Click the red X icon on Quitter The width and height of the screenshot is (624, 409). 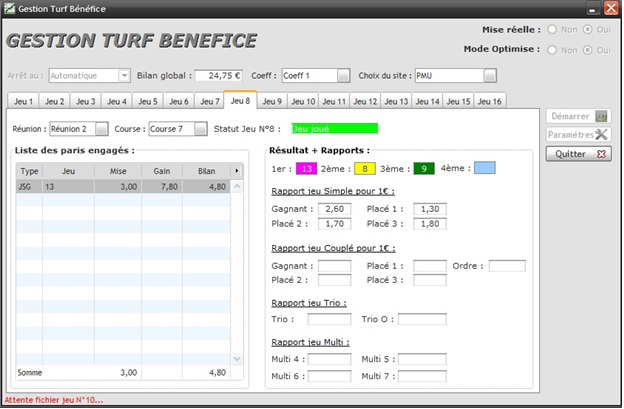click(x=601, y=154)
